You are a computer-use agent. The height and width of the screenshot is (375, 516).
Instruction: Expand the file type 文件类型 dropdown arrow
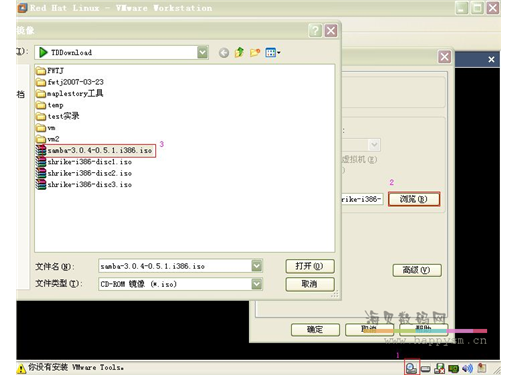coord(257,284)
